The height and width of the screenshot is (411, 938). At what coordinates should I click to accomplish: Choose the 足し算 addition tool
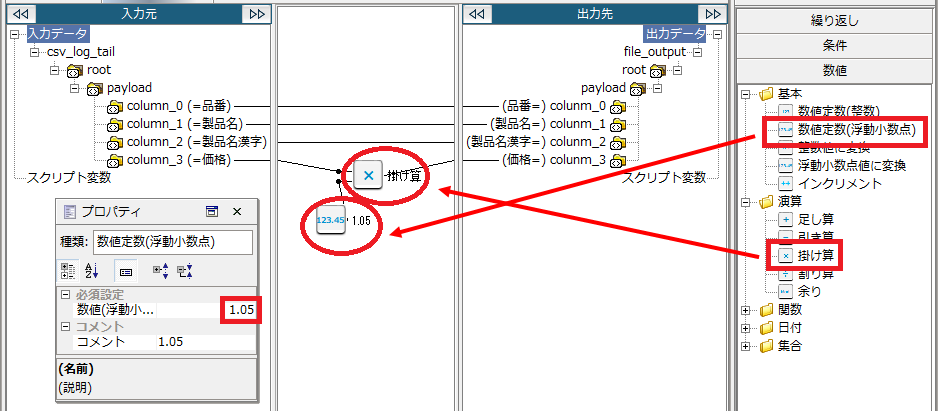tap(816, 219)
